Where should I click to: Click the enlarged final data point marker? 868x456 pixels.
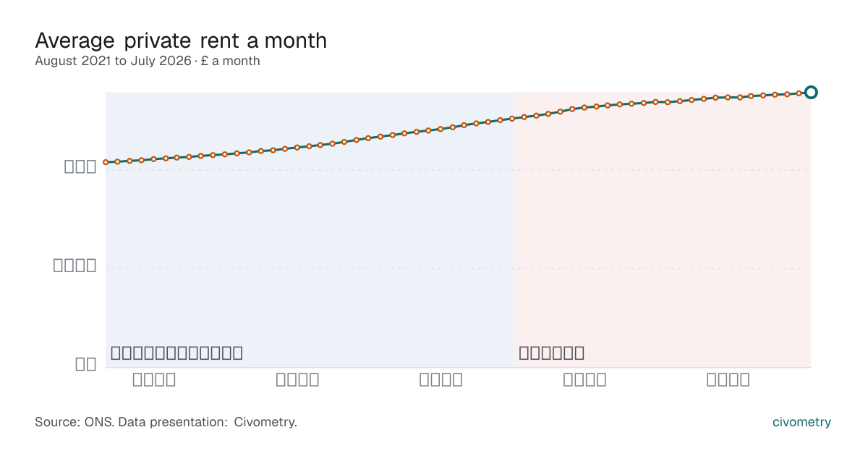[811, 92]
